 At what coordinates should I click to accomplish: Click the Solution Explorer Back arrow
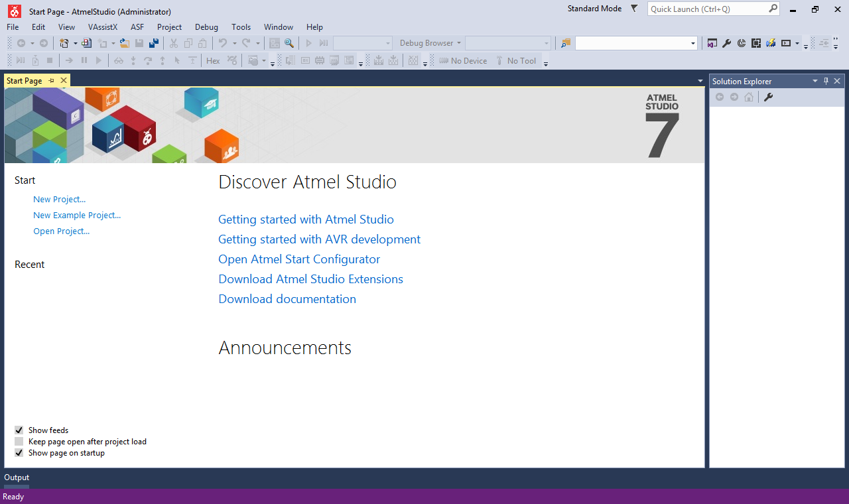click(x=720, y=97)
